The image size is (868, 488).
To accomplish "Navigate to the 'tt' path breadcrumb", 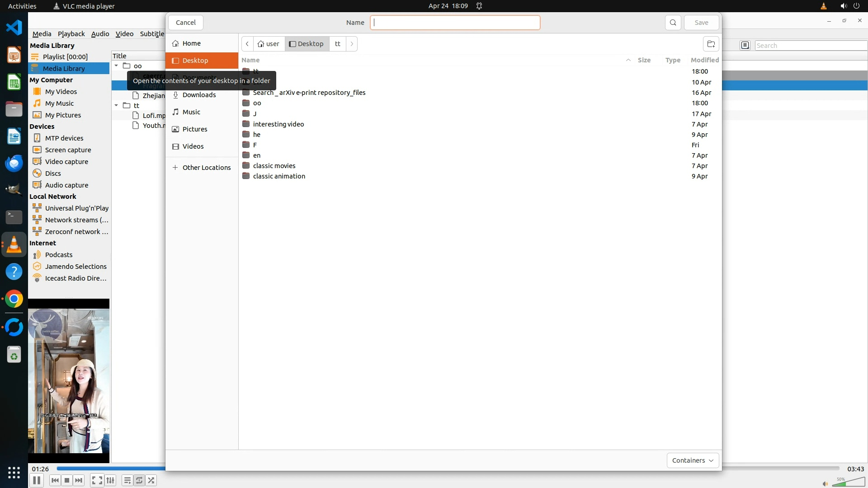I will tap(337, 44).
